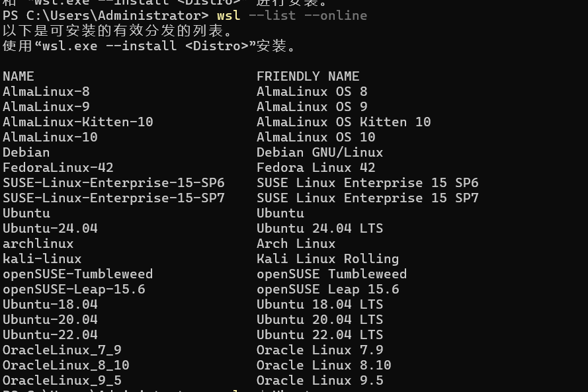The image size is (588, 392).
Task: Click the Ubuntu-18.04 distro name
Action: click(x=50, y=304)
